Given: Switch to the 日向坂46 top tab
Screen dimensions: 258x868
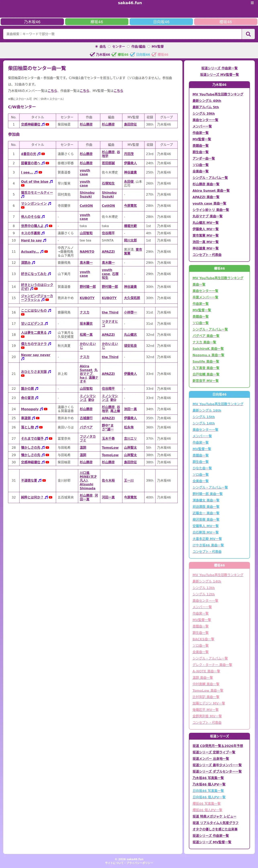Looking at the screenshot, I should 161,22.
